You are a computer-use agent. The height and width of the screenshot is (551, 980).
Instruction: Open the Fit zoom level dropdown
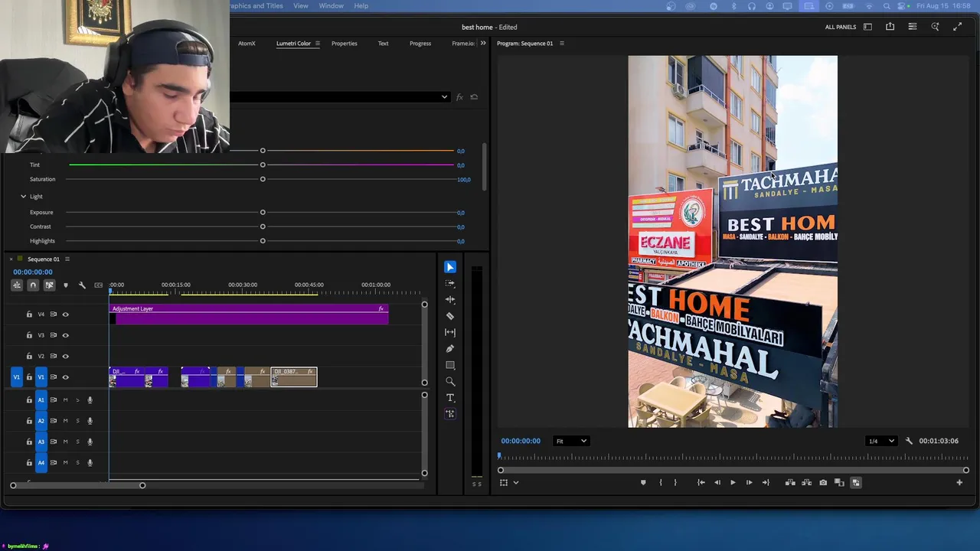571,441
